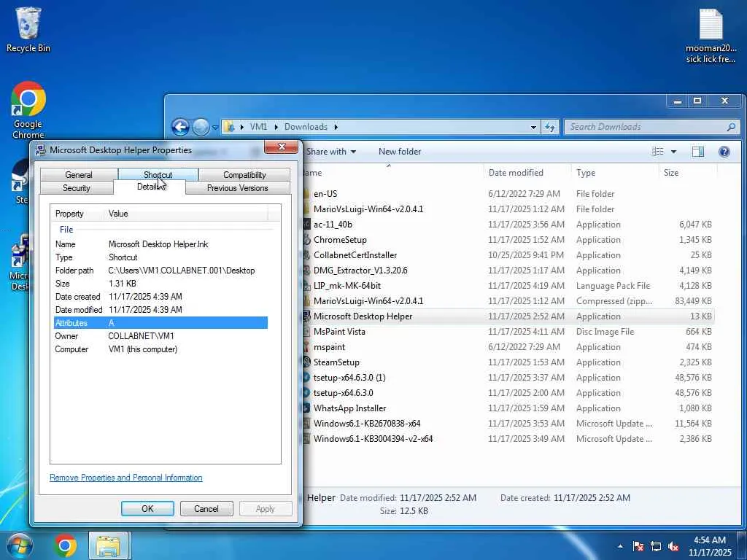Viewport: 747px width, 560px height.
Task: Click the Microsoft Desktop Helper file icon in the list
Action: [x=307, y=316]
